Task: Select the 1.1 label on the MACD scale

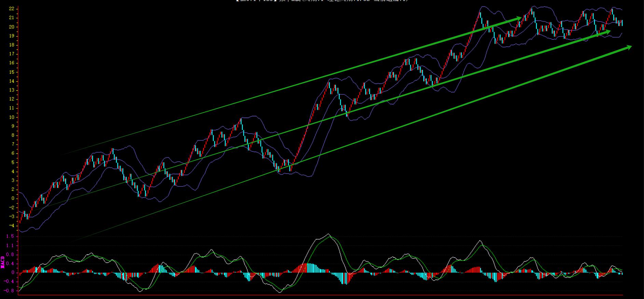Action: point(10,245)
